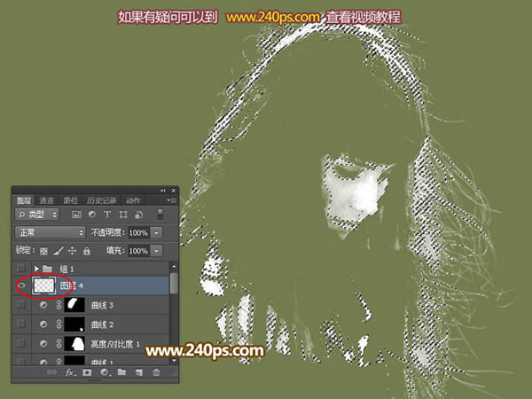Image resolution: width=532 pixels, height=399 pixels.
Task: Expand the 组 1 group triangle
Action: tap(36, 269)
